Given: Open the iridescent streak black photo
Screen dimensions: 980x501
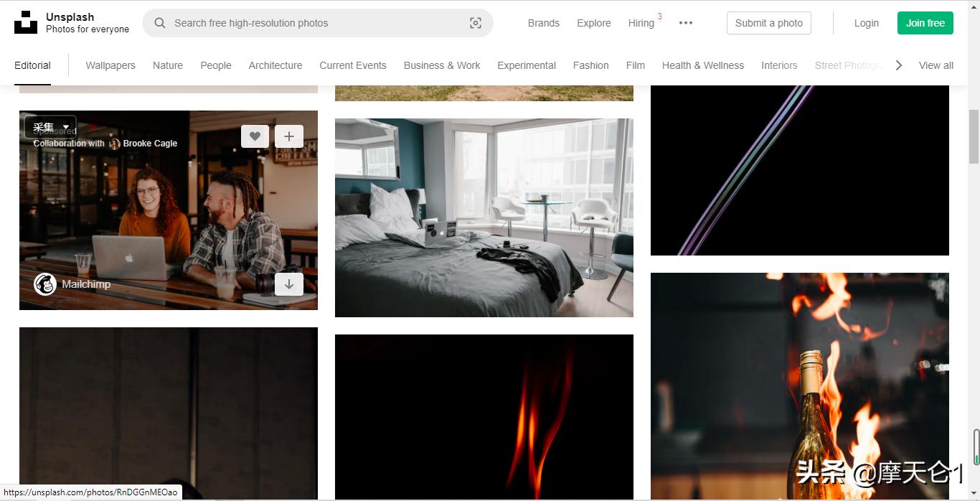Looking at the screenshot, I should tap(800, 170).
